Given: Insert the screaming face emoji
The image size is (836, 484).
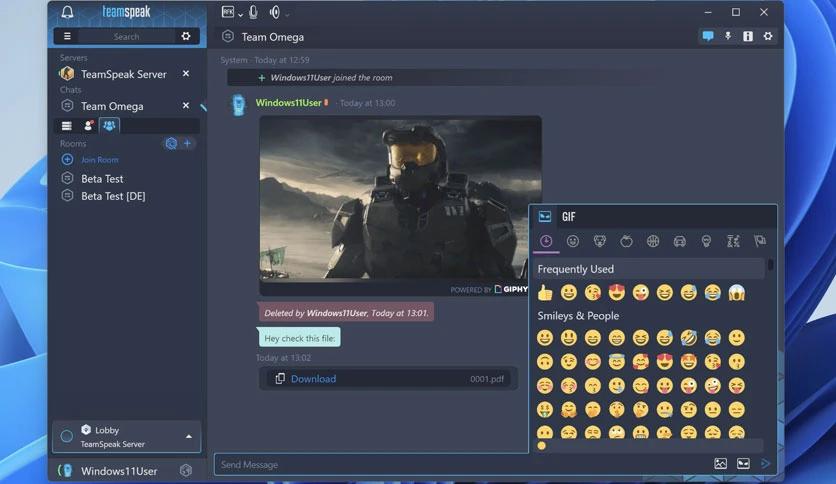Looking at the screenshot, I should (736, 293).
